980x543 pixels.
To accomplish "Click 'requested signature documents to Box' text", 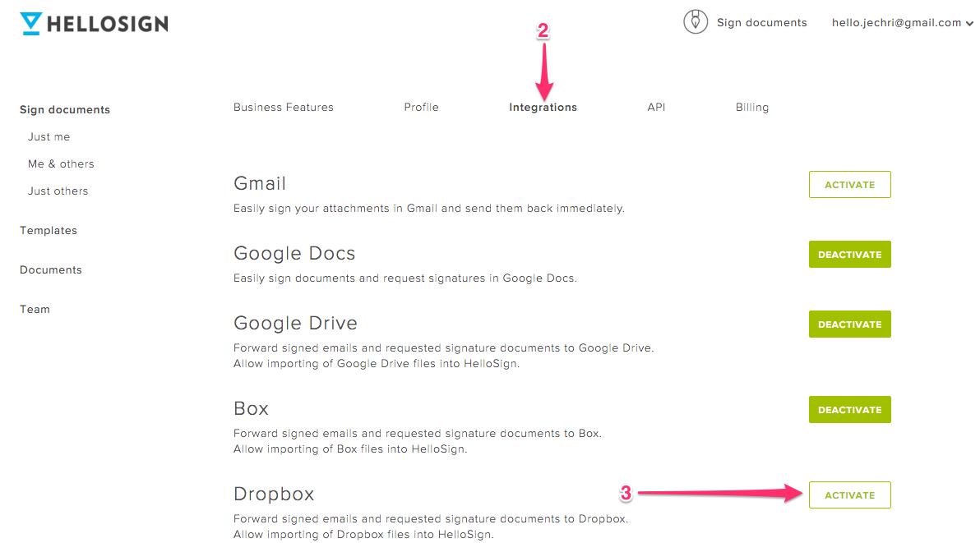I will tap(493, 434).
